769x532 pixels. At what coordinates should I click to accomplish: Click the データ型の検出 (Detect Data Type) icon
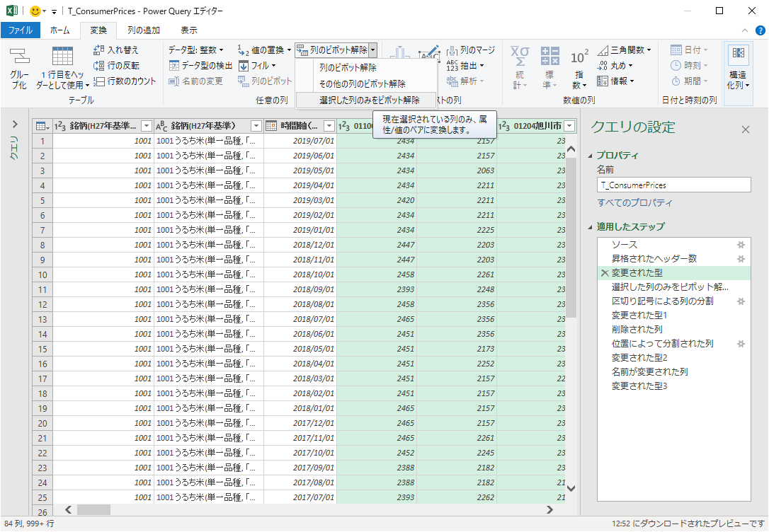point(175,66)
